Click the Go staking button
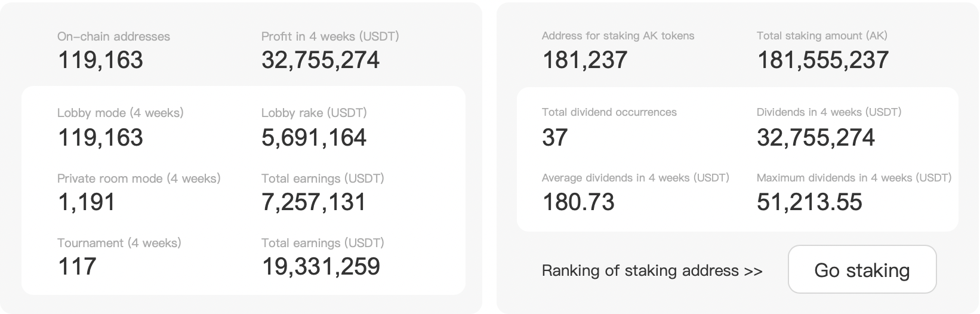 pos(861,270)
